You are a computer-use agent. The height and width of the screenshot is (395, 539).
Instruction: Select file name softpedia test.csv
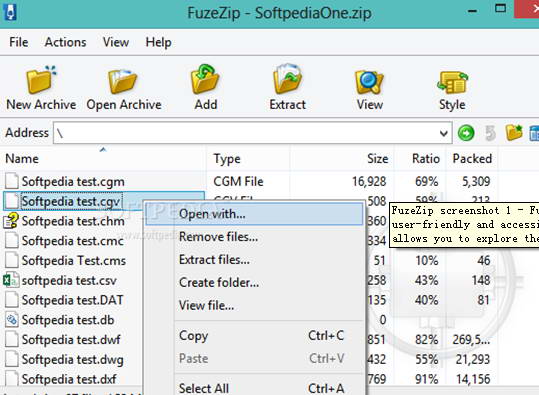69,281
